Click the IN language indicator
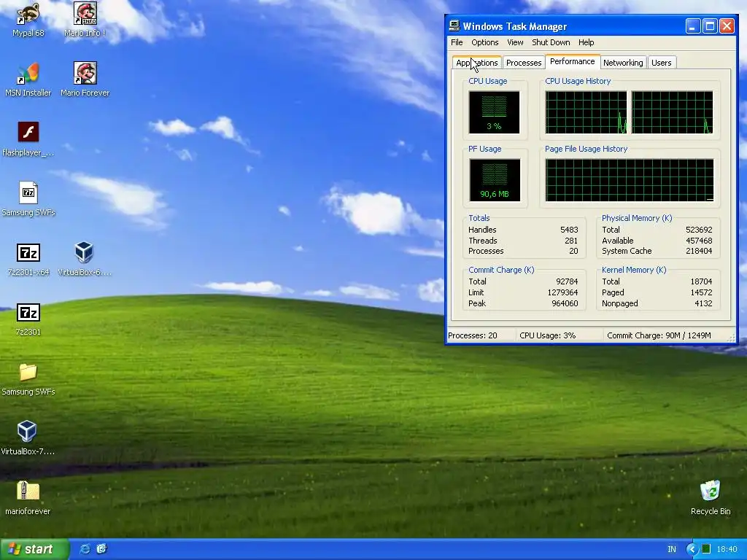Screen dimensions: 747x560 (672, 549)
